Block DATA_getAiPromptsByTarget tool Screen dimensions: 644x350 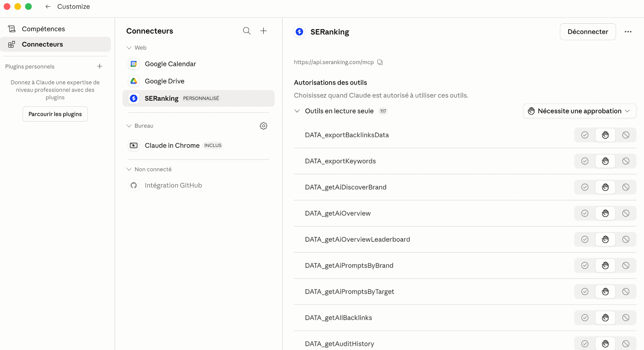pyautogui.click(x=626, y=292)
